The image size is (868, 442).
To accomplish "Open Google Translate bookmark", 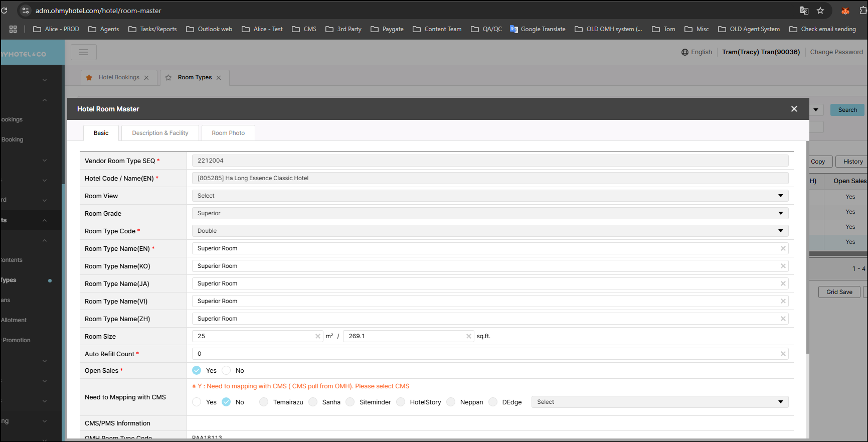I will (x=538, y=29).
